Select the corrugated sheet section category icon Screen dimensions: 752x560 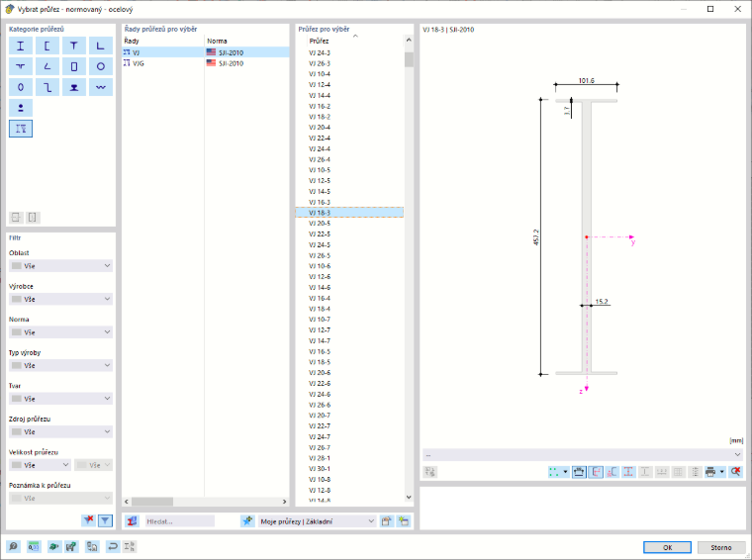click(101, 87)
